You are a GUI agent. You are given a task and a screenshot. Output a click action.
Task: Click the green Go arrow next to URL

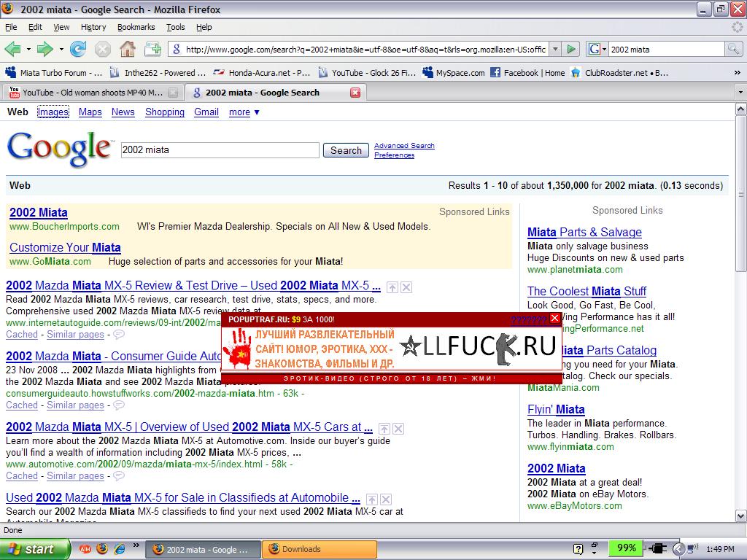coord(571,49)
